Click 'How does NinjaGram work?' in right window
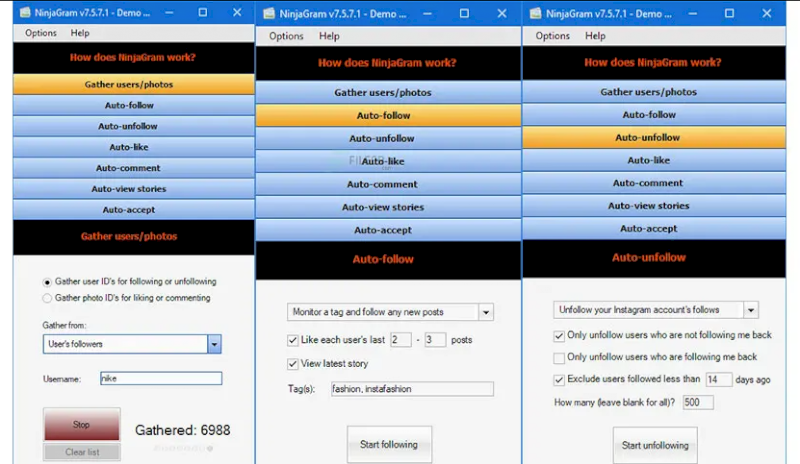This screenshot has width=800, height=464. click(x=653, y=62)
